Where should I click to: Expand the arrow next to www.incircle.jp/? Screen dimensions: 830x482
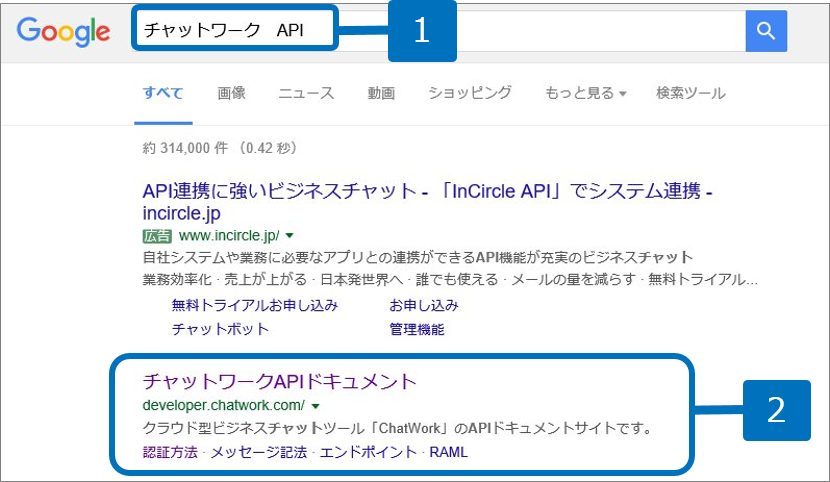pyautogui.click(x=290, y=235)
